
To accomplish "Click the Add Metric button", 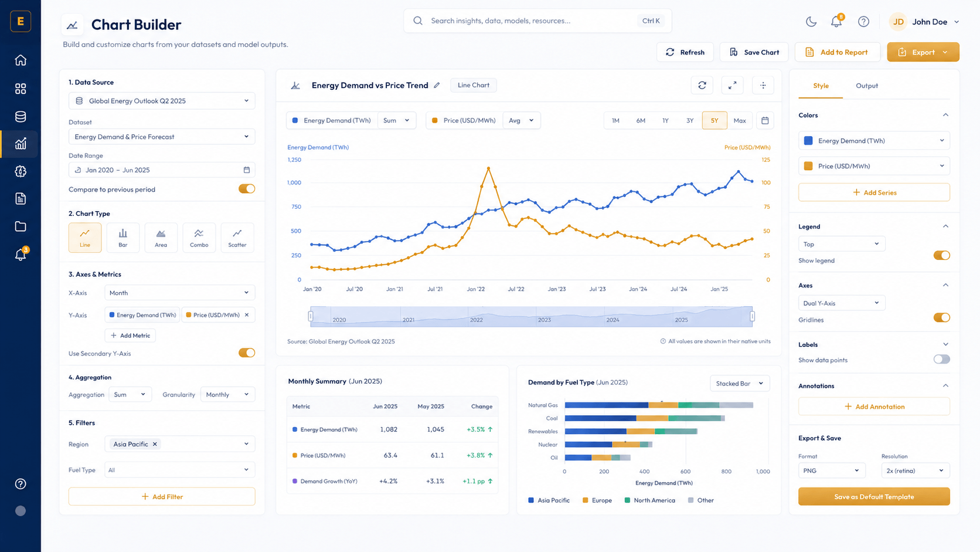I will [130, 336].
